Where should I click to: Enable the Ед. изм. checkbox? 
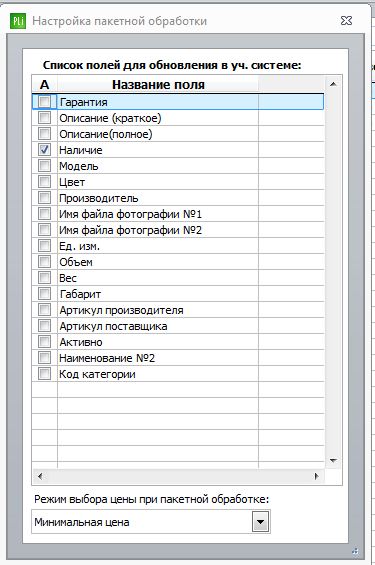44,246
